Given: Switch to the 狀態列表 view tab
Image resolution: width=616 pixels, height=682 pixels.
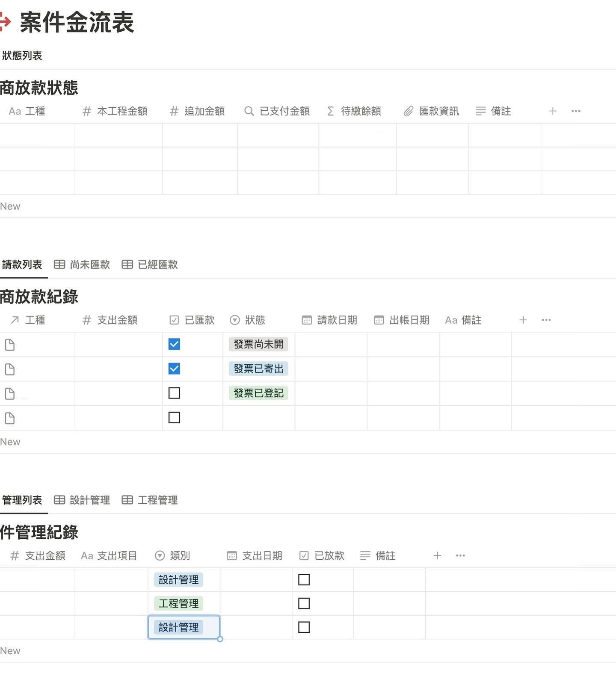Looking at the screenshot, I should click(22, 56).
